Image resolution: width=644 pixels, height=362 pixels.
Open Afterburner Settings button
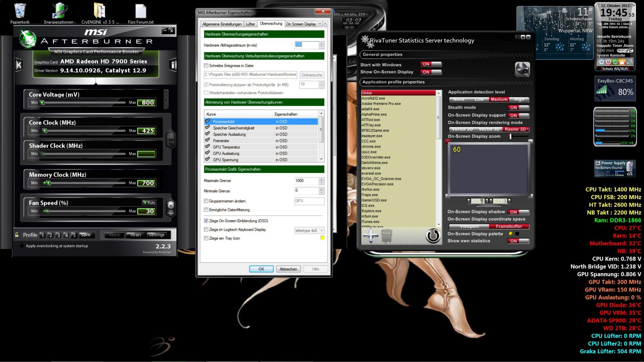coord(156,235)
